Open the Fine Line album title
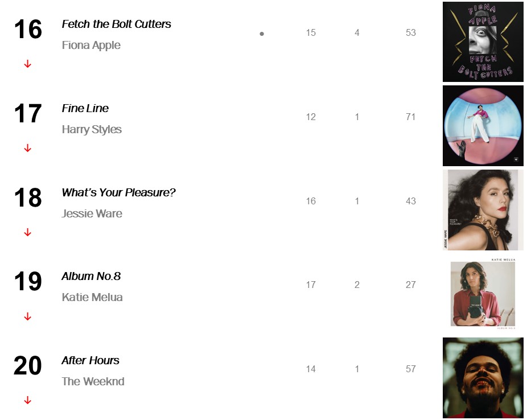Viewport: 527px width, 420px height. [x=85, y=108]
